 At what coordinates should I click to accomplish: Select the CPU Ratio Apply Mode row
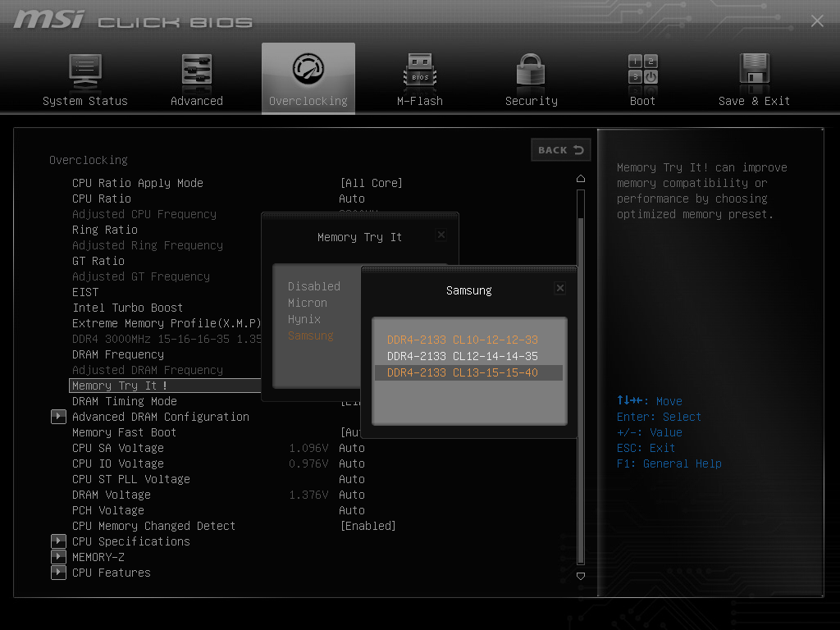pyautogui.click(x=138, y=183)
